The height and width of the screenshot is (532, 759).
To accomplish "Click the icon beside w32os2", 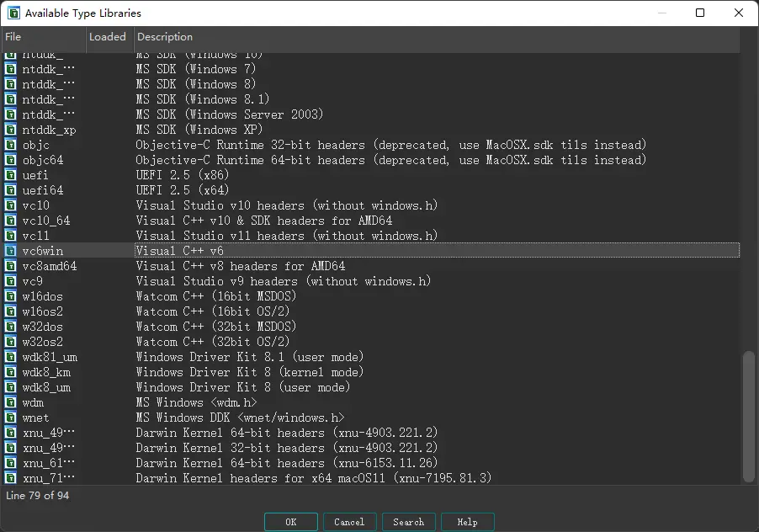I will 10,342.
